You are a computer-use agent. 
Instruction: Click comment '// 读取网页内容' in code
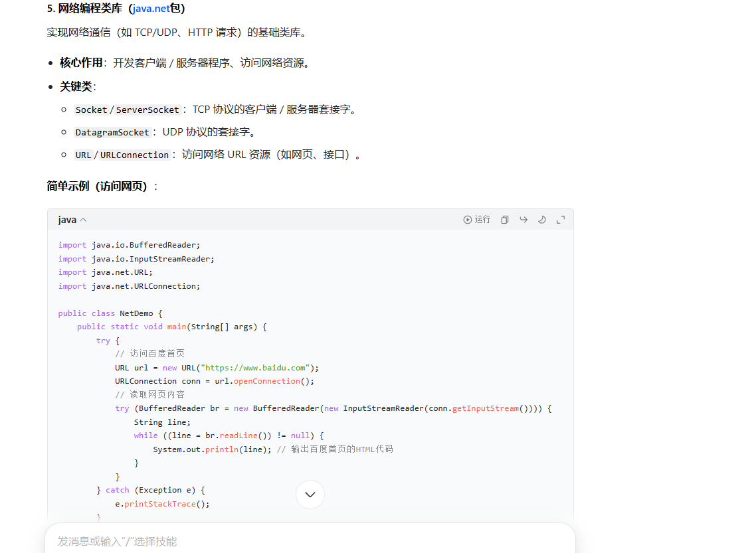pyautogui.click(x=150, y=394)
